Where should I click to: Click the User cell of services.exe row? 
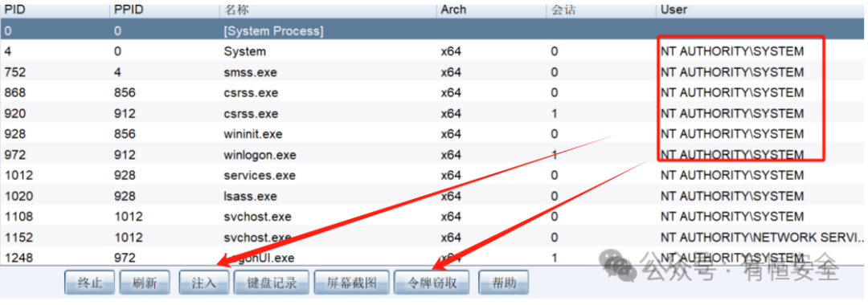coord(732,176)
